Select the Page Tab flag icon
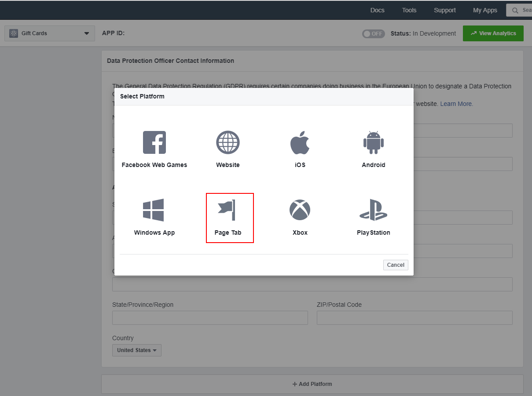Screen dimensions: 532x396 (x=227, y=210)
